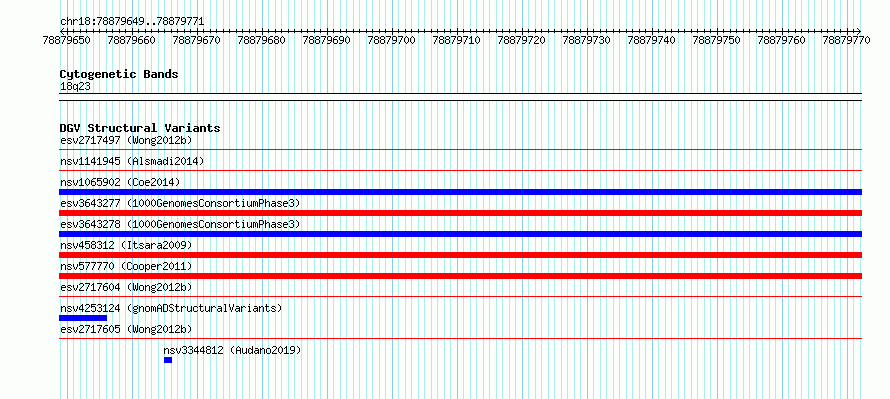Image resolution: width=890 pixels, height=399 pixels.
Task: Open the esv2717604 (Wong2012b) label
Action: coord(126,287)
